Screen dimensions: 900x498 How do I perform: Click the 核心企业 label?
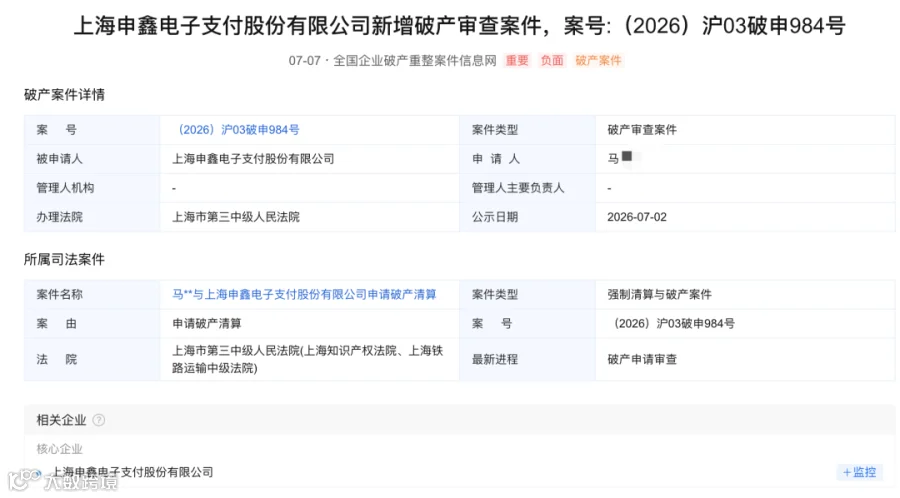[x=60, y=449]
